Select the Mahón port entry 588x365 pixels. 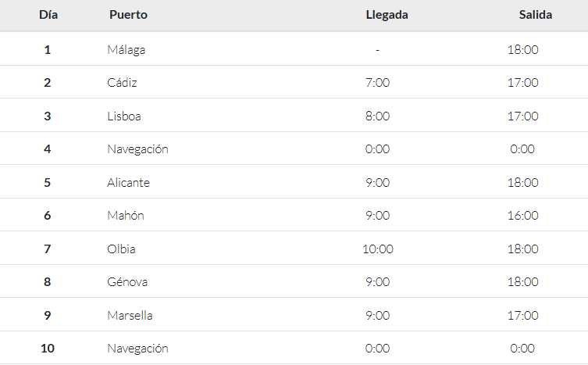[x=126, y=216]
